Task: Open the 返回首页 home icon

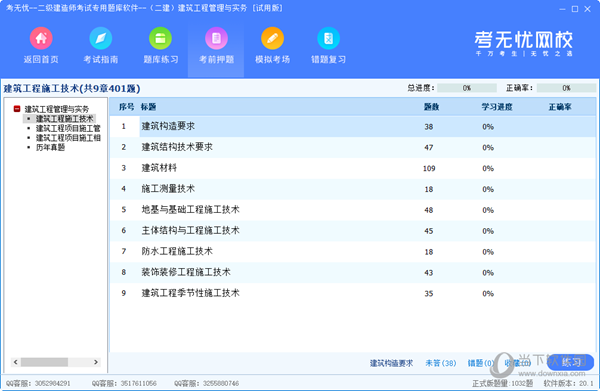Action: pyautogui.click(x=41, y=38)
